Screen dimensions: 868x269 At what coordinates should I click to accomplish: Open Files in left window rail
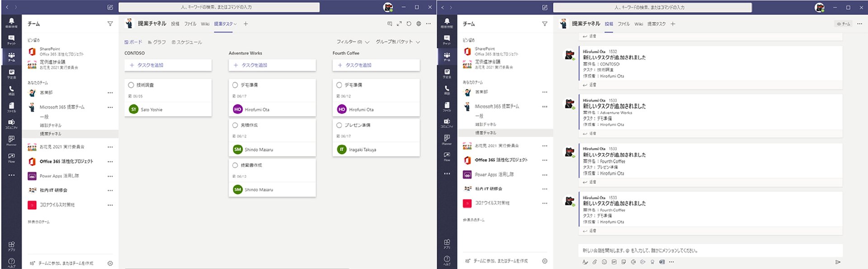[11, 107]
